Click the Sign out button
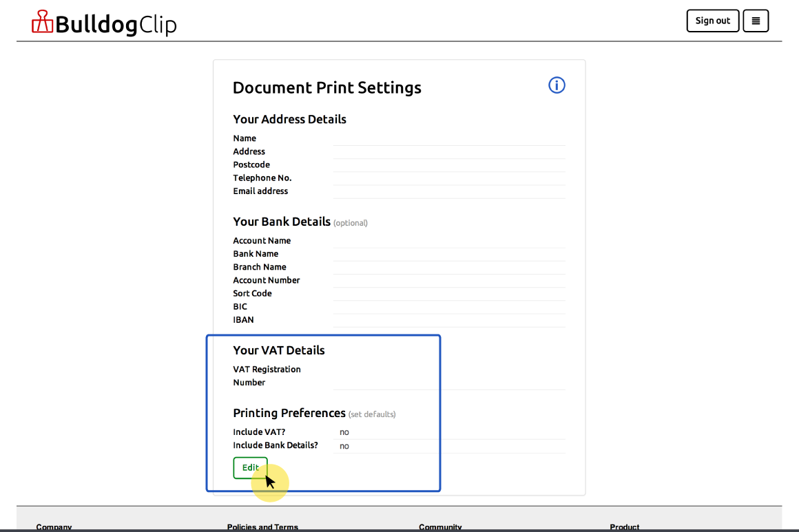The height and width of the screenshot is (532, 799). pos(712,21)
